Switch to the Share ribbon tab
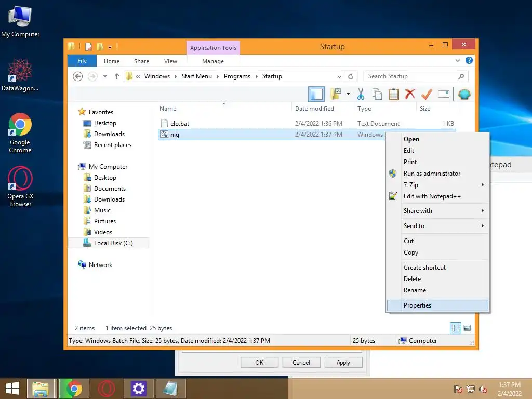Image resolution: width=532 pixels, height=399 pixels. click(141, 61)
